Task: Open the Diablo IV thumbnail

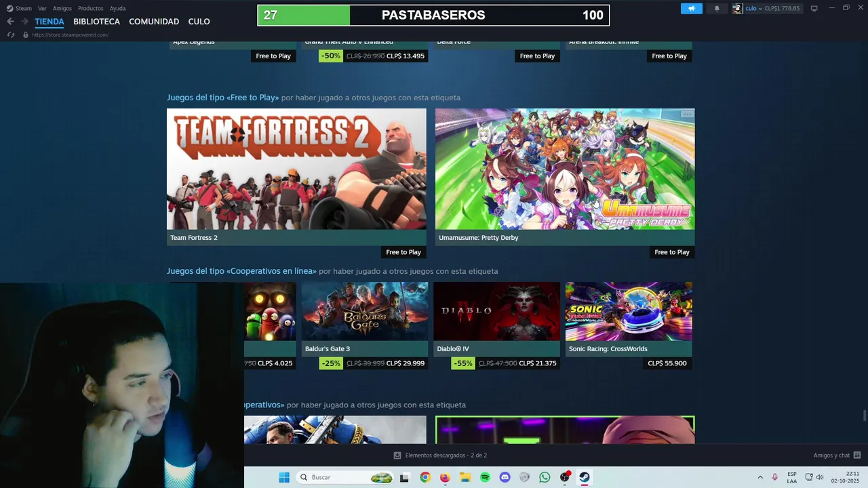Action: coord(497,311)
